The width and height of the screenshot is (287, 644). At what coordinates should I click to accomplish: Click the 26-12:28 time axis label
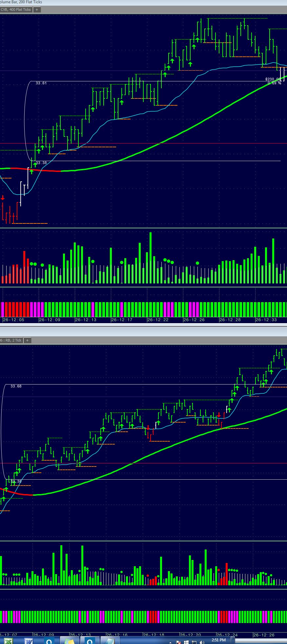230,320
